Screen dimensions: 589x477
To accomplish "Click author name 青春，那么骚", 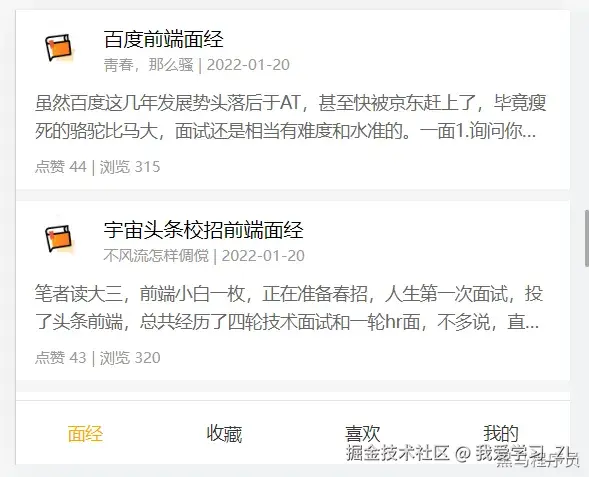I will tap(149, 65).
